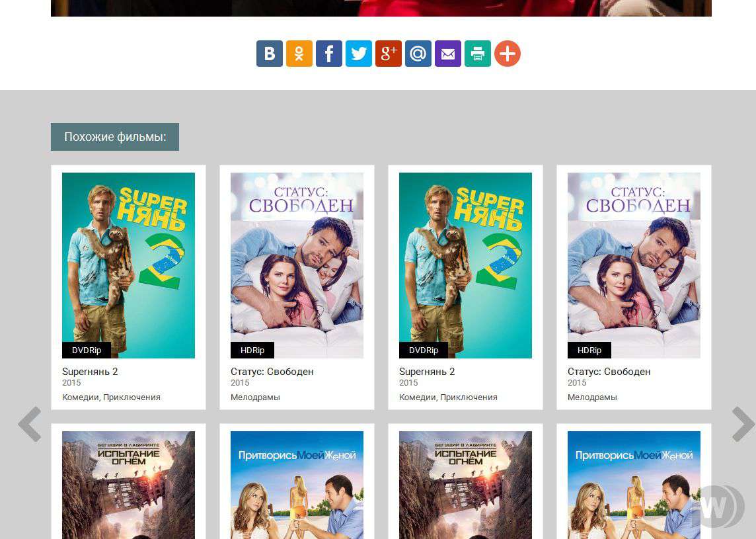Viewport: 756px width, 539px height.
Task: Click the DVDRip badge on first Superнянь 2
Action: pyautogui.click(x=87, y=351)
